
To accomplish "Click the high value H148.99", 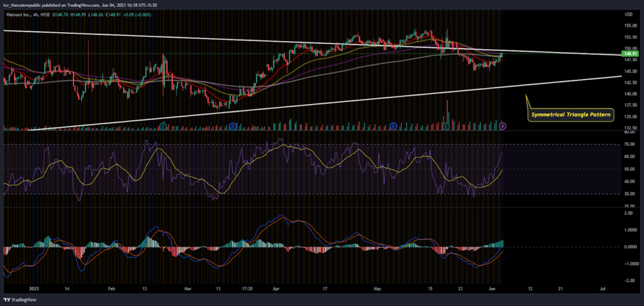I will pos(77,14).
